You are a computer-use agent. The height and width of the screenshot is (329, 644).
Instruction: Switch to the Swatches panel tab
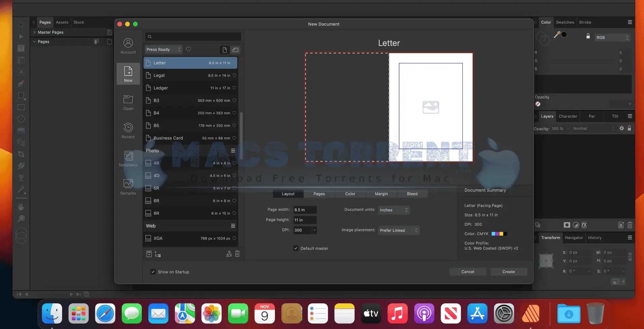pyautogui.click(x=565, y=22)
